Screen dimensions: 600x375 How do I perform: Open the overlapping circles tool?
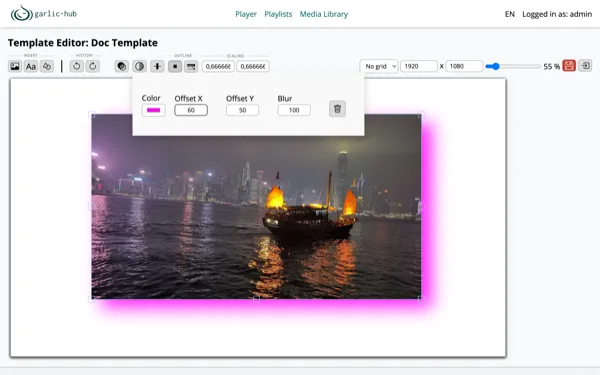122,66
